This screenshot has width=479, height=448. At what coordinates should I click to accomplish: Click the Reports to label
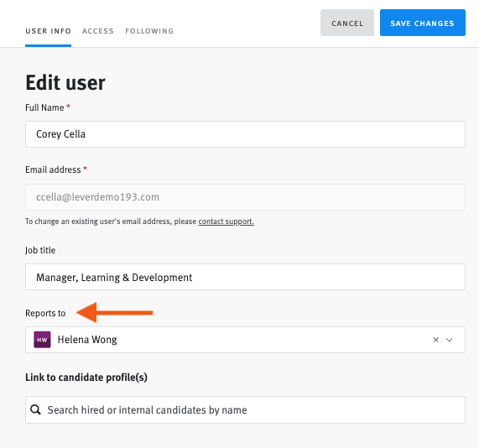click(x=45, y=313)
